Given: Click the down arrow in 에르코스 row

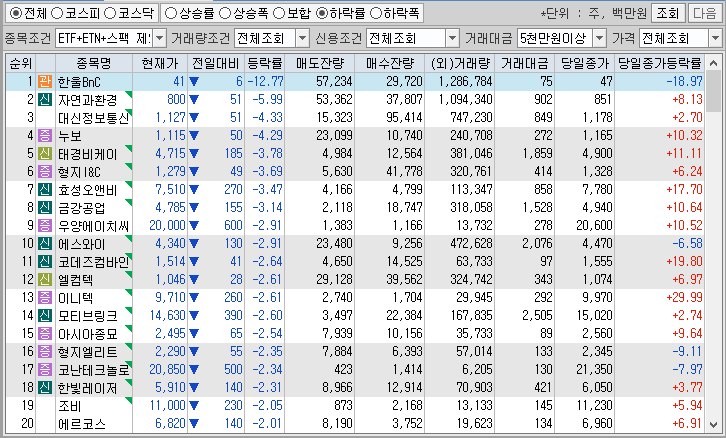Looking at the screenshot, I should coord(194,424).
